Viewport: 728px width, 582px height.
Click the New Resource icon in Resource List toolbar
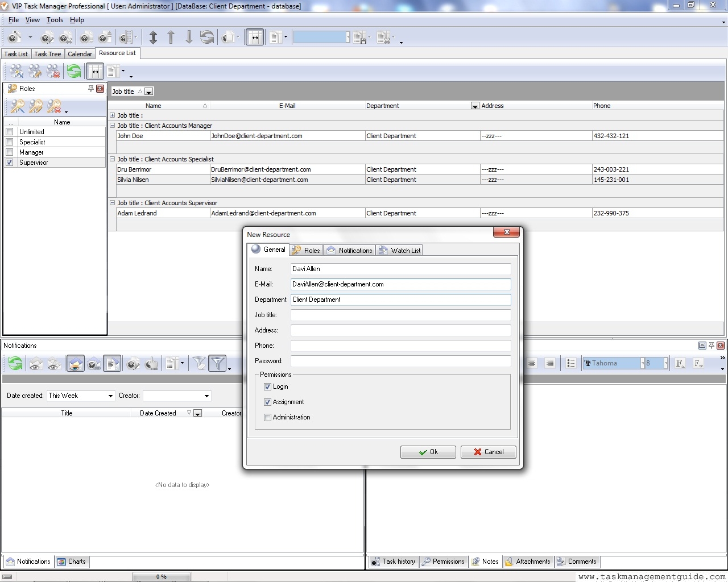(x=17, y=71)
